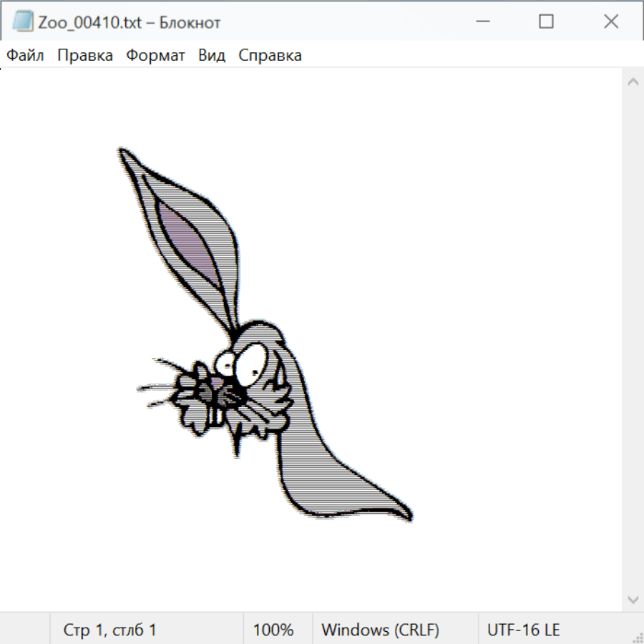Close the Zoo_00410.txt Notepad window

(x=611, y=22)
